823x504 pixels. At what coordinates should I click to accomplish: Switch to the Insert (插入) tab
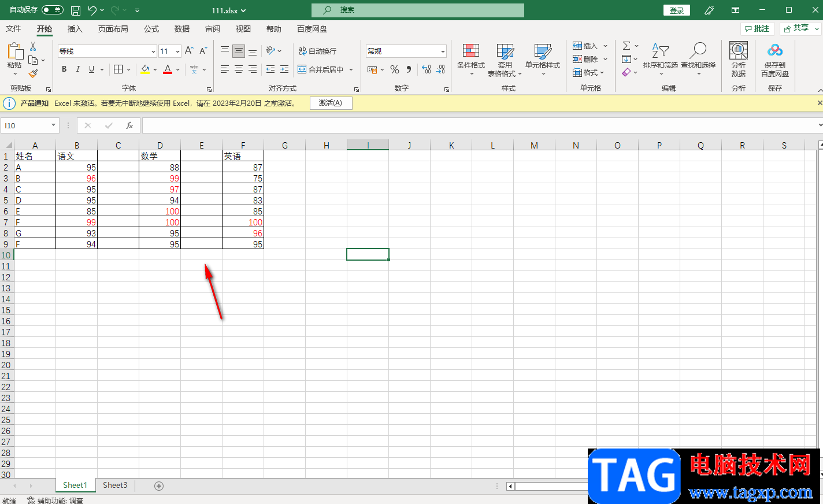point(75,29)
